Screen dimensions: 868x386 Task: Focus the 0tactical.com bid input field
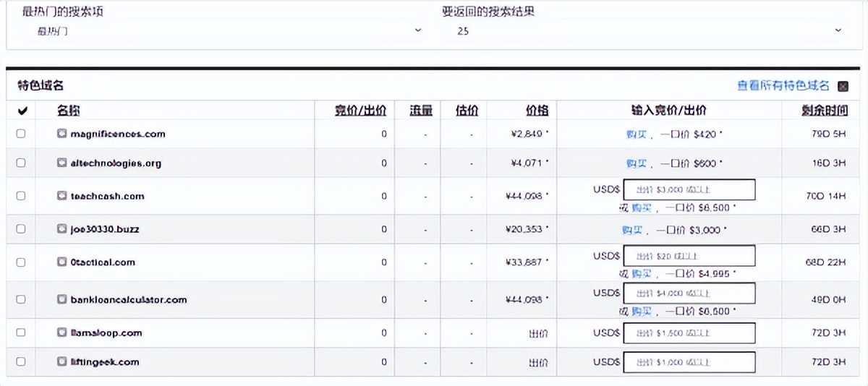[x=689, y=256]
